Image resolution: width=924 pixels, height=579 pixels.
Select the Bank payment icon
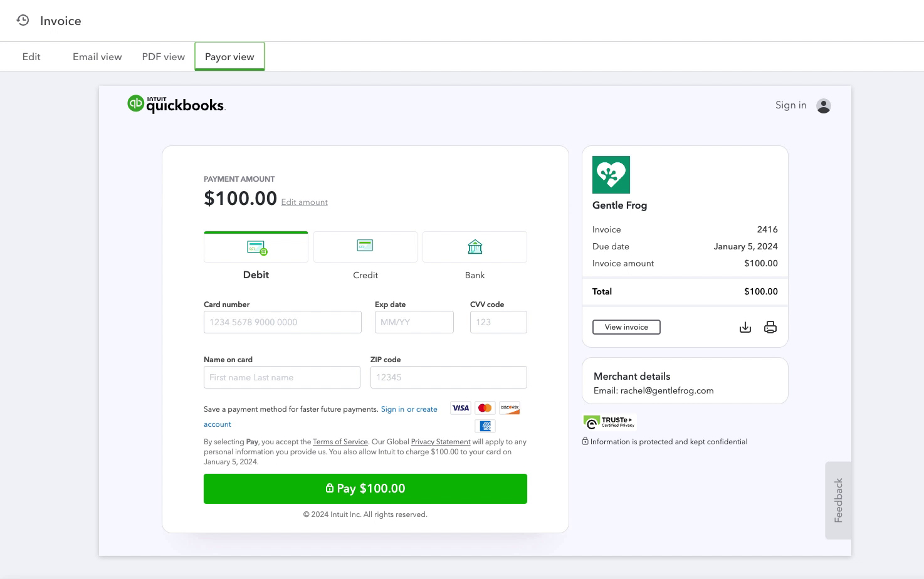click(x=475, y=247)
